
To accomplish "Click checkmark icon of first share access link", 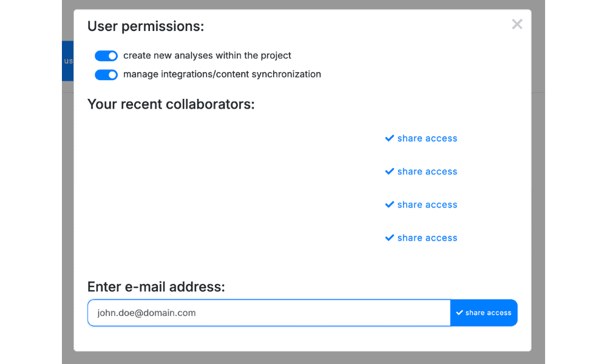I will pyautogui.click(x=390, y=138).
